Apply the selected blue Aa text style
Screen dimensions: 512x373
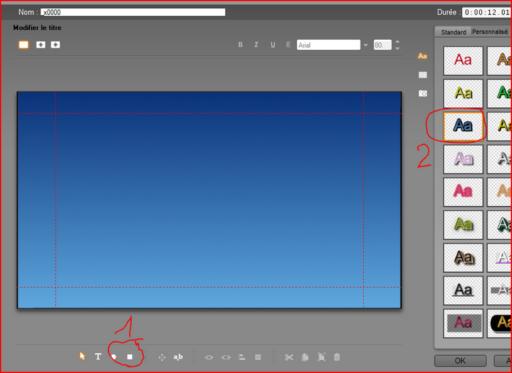tap(463, 126)
